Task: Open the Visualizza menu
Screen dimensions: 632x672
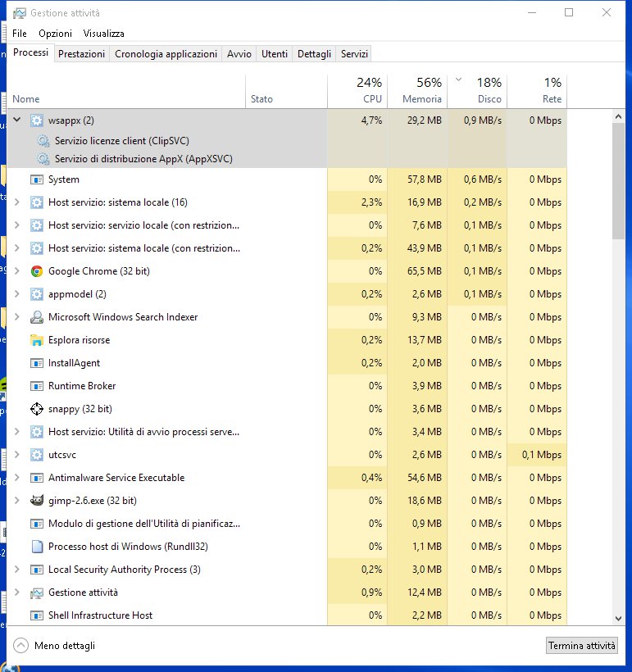Action: point(104,34)
